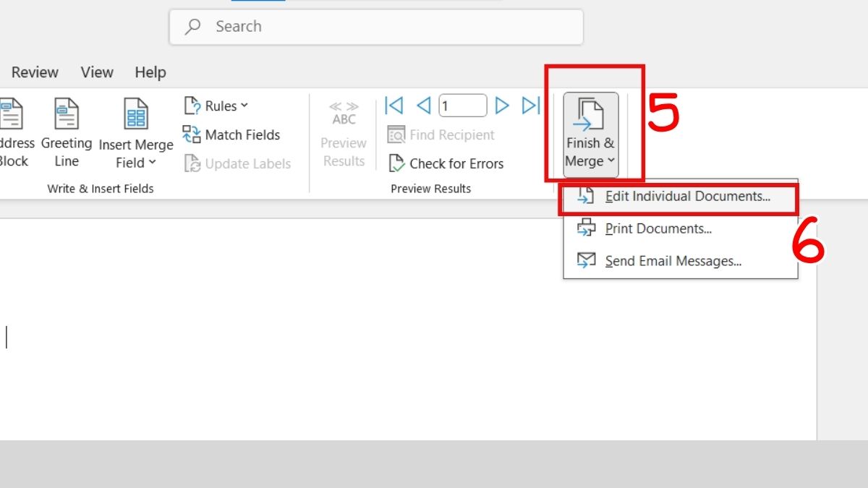Open the View tab
This screenshot has width=868, height=488.
(x=97, y=72)
